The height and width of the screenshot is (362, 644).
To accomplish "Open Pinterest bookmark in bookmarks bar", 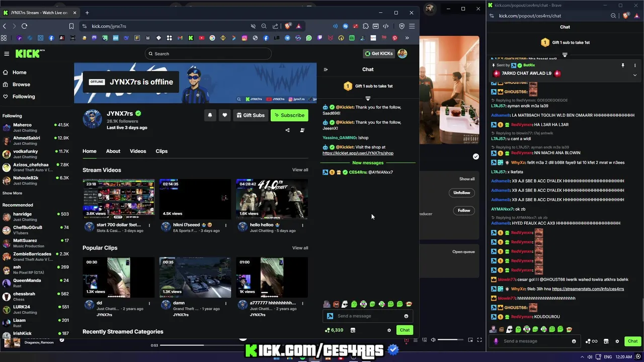I will [394, 38].
